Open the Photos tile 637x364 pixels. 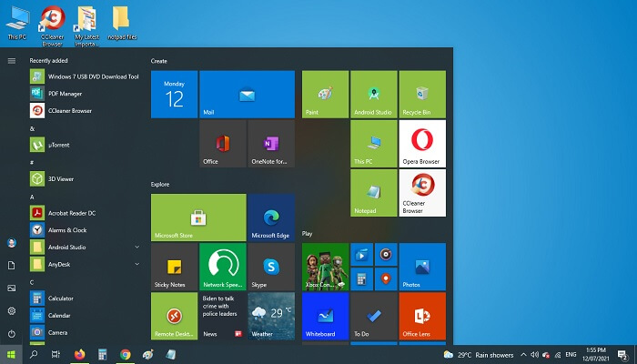click(x=422, y=267)
